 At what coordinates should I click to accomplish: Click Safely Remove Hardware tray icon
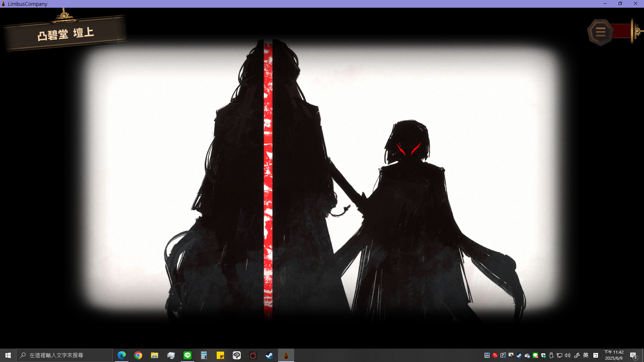point(551,355)
